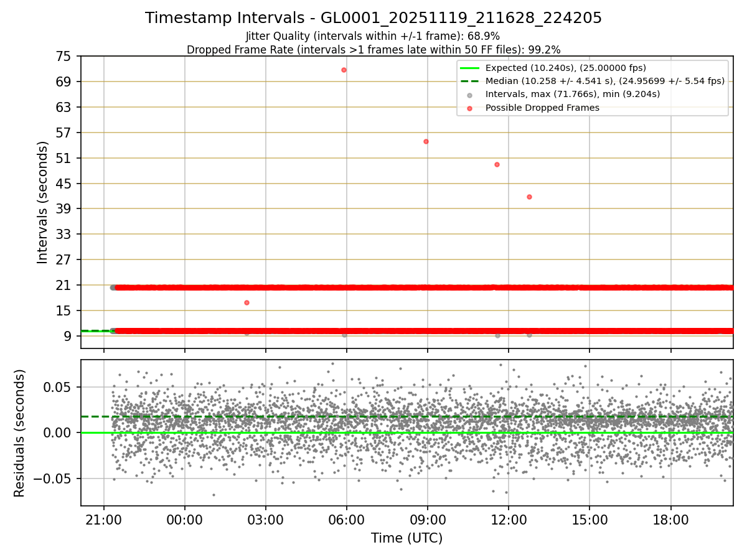Click the grey marker icon in the legend
The height and width of the screenshot is (560, 747).
point(469,95)
